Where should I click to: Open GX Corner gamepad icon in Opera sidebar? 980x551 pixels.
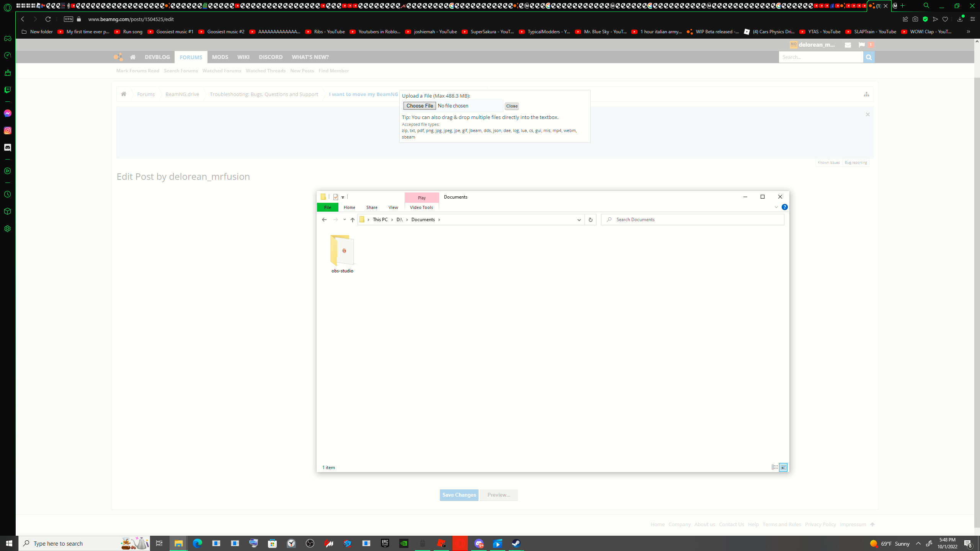(x=8, y=39)
